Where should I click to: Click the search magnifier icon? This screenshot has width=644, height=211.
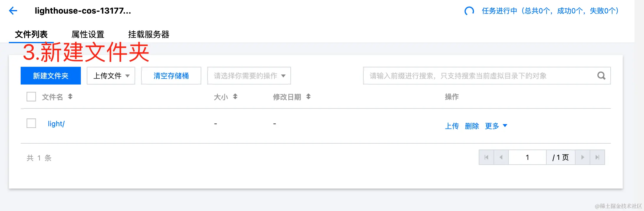click(x=601, y=76)
